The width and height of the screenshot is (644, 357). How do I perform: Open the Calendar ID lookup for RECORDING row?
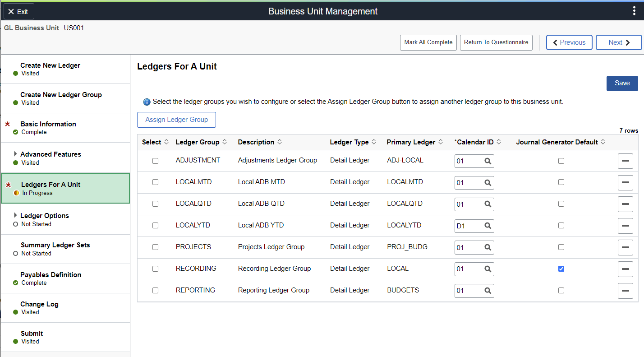488,269
